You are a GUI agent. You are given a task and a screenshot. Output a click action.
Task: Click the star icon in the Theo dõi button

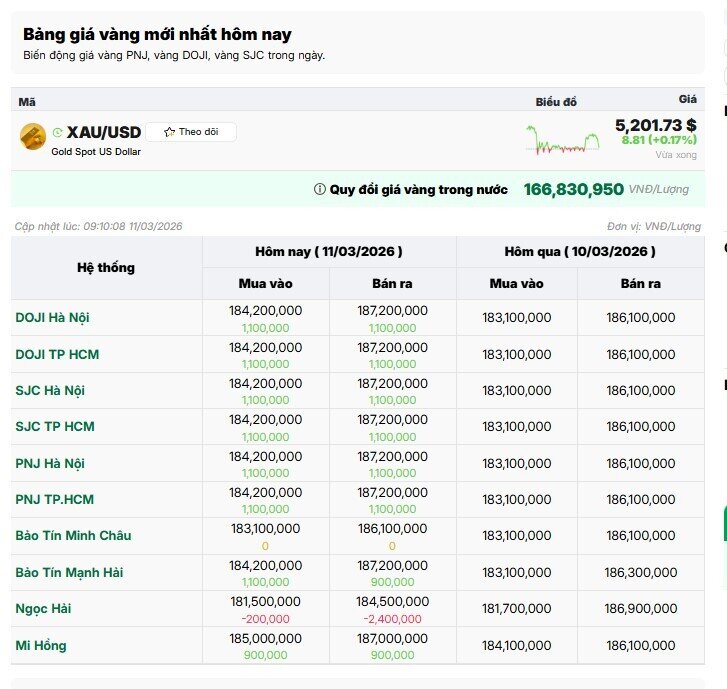pyautogui.click(x=169, y=132)
